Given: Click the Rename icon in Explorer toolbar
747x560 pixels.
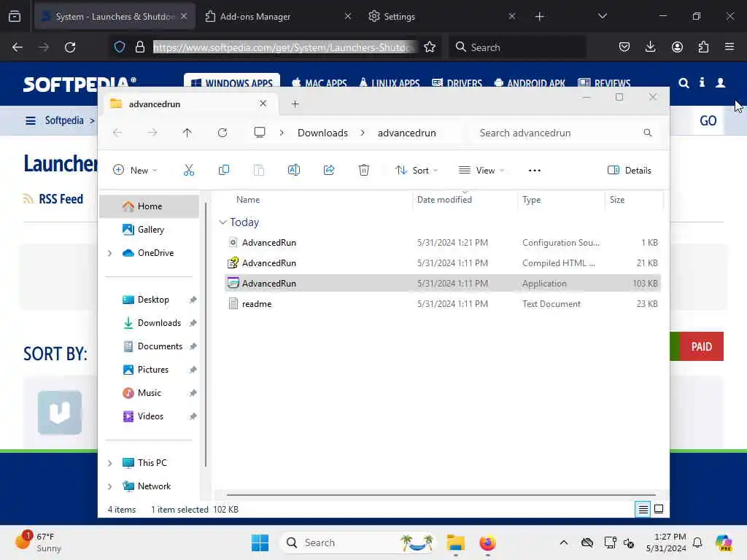Looking at the screenshot, I should coord(293,170).
